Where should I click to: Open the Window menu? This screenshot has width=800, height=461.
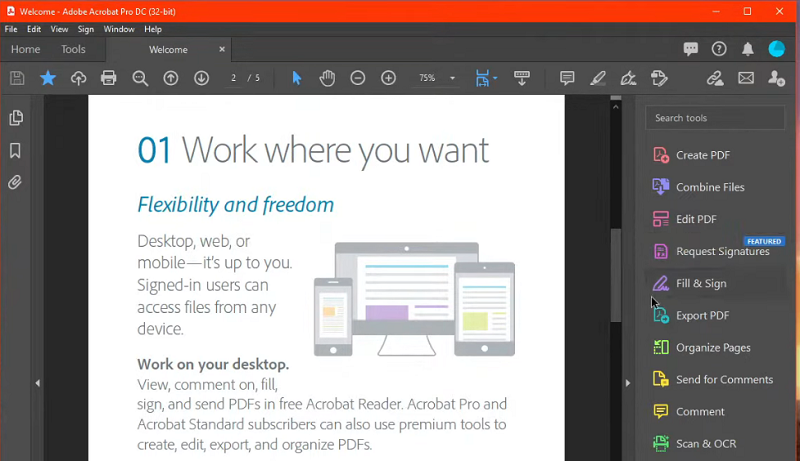[x=119, y=29]
